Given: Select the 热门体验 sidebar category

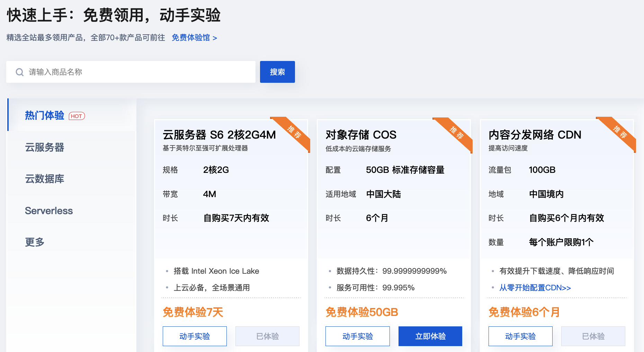Looking at the screenshot, I should point(45,115).
